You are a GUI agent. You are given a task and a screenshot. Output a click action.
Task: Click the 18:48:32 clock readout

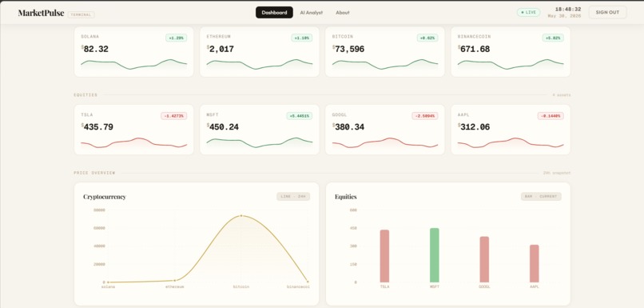(x=568, y=9)
